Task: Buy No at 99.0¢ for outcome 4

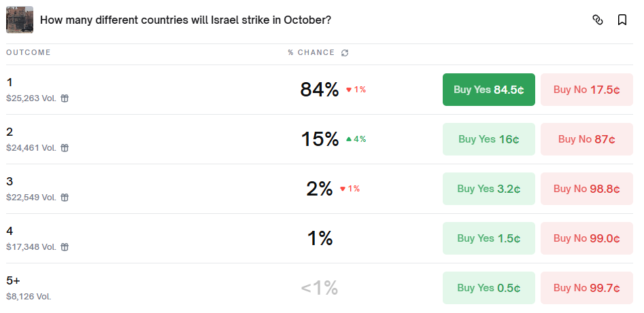Action: [x=586, y=238]
